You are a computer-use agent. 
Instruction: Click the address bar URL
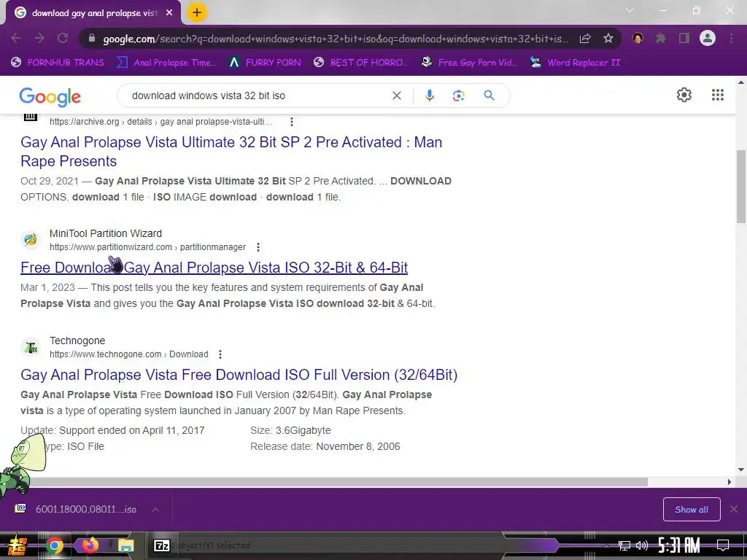tap(336, 39)
